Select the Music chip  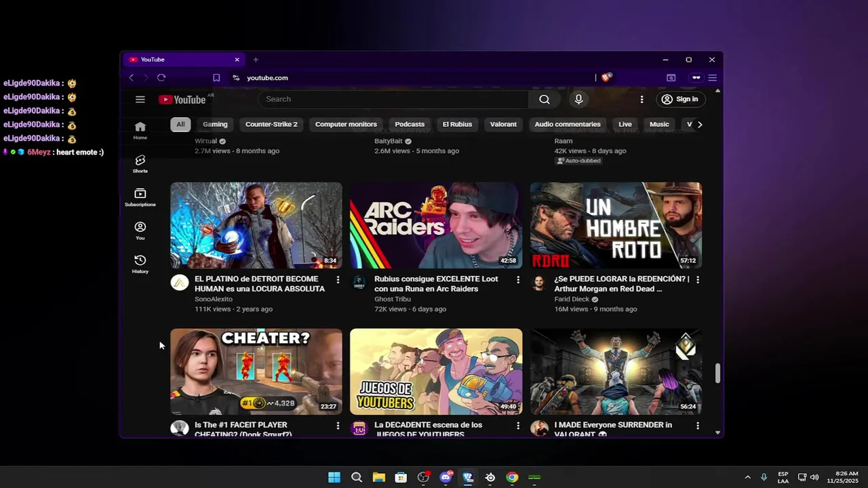659,125
